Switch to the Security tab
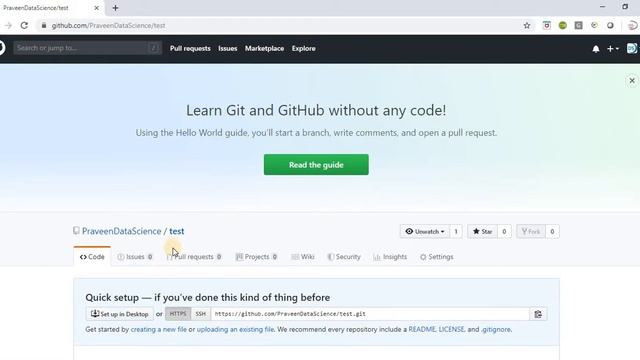The height and width of the screenshot is (360, 640). (344, 257)
